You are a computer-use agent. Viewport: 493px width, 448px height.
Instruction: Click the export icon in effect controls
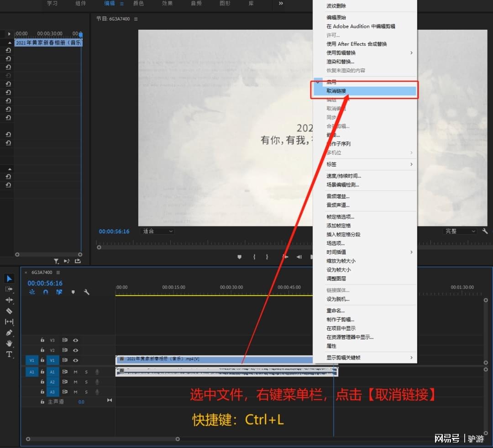coord(78,261)
